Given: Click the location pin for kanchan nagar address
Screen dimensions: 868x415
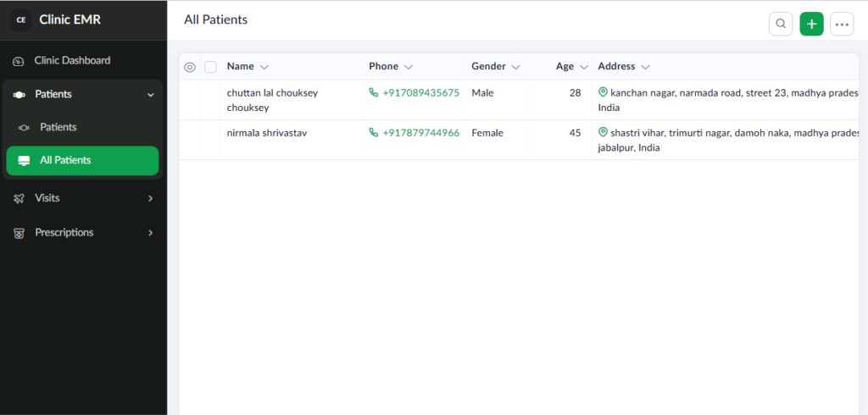Looking at the screenshot, I should tap(603, 92).
